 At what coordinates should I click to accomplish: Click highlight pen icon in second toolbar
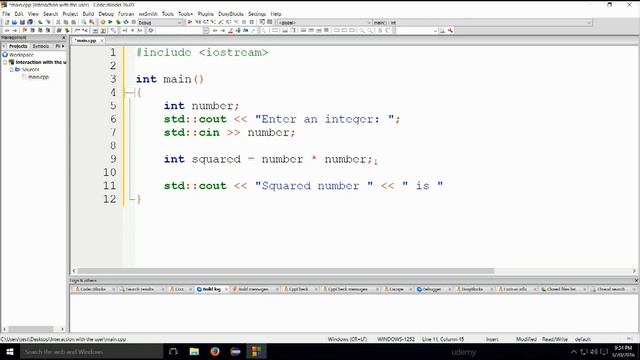click(230, 31)
